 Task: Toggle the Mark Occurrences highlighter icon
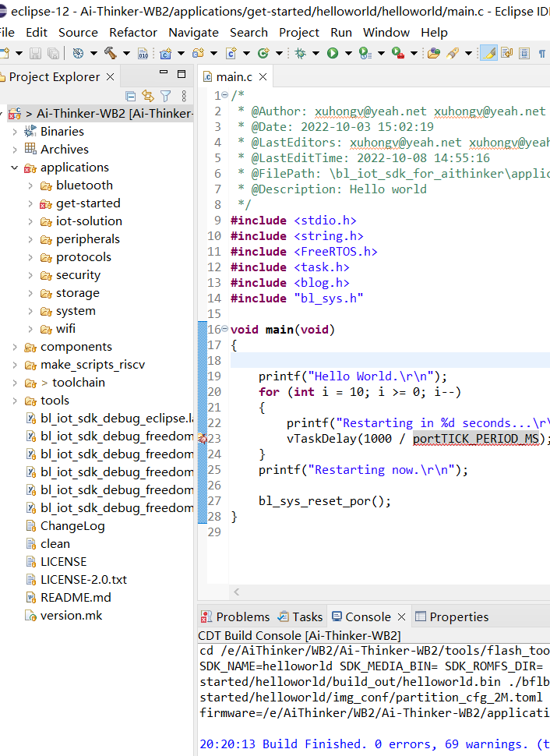tap(488, 53)
